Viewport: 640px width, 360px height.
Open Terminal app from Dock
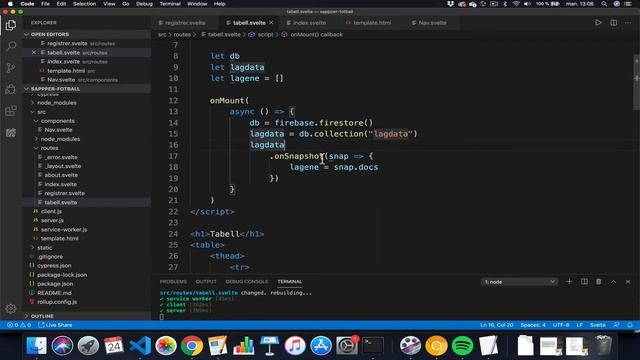pyautogui.click(x=373, y=346)
